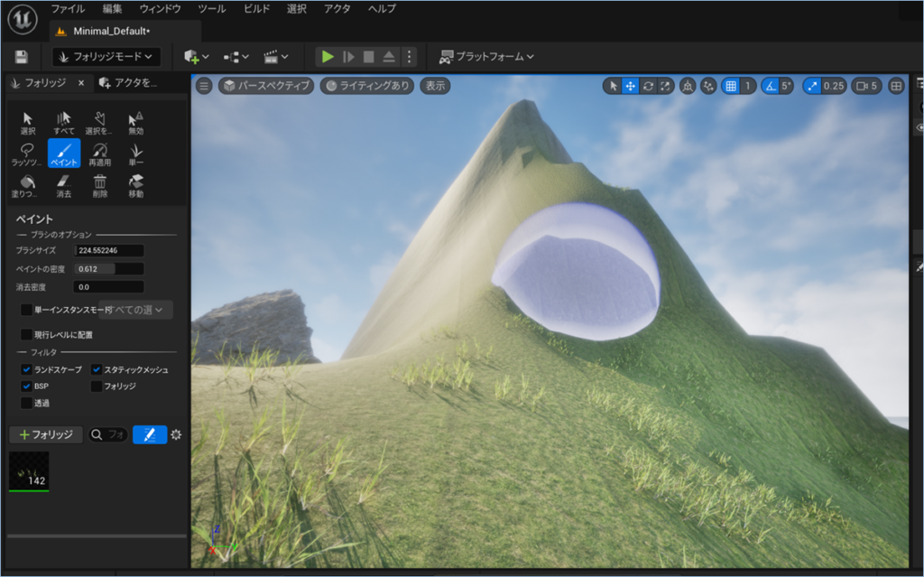The image size is (924, 577).
Task: Click the Save Current Level icon
Action: point(20,56)
